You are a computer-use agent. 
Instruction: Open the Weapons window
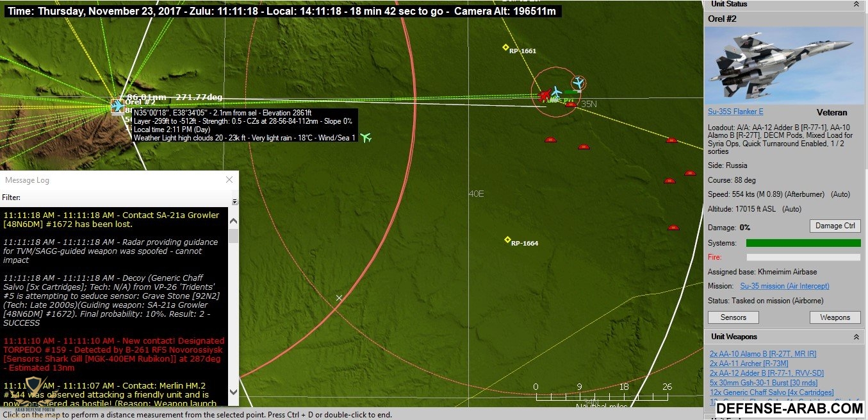click(x=835, y=317)
